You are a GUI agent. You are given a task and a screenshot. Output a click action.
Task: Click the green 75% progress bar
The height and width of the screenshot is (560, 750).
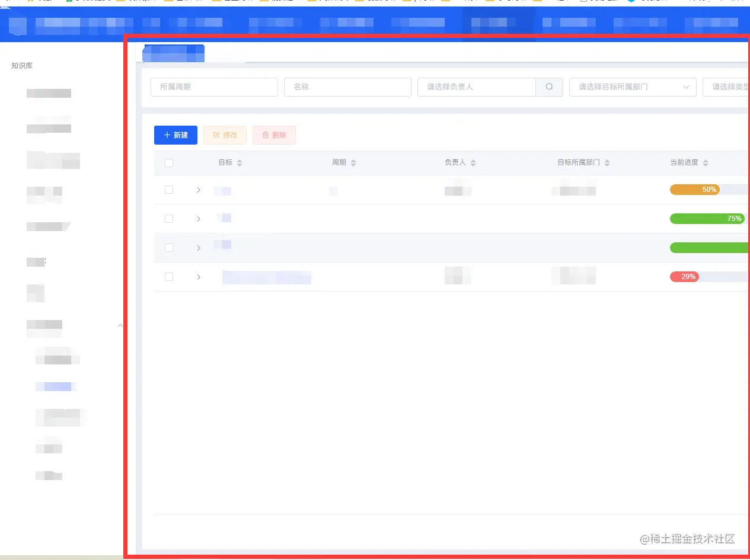coord(707,219)
